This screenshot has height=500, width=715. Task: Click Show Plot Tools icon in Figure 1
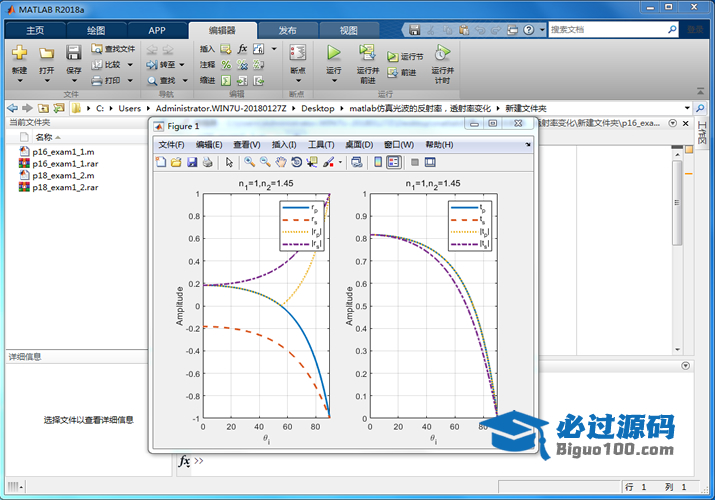430,162
